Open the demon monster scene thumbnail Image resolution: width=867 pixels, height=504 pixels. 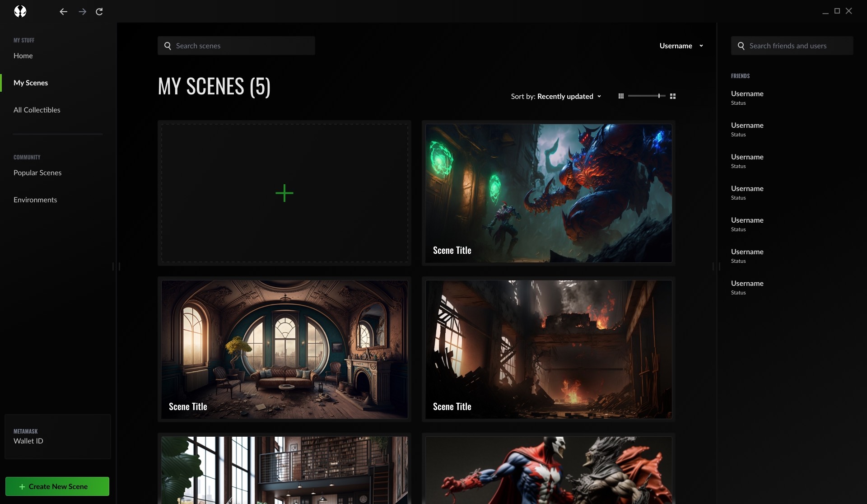549,193
